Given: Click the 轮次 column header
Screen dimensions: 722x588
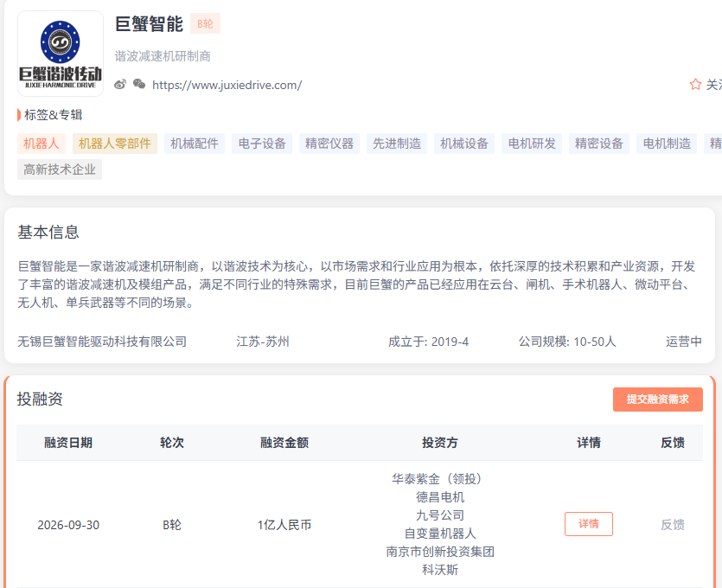Looking at the screenshot, I should coord(172,443).
